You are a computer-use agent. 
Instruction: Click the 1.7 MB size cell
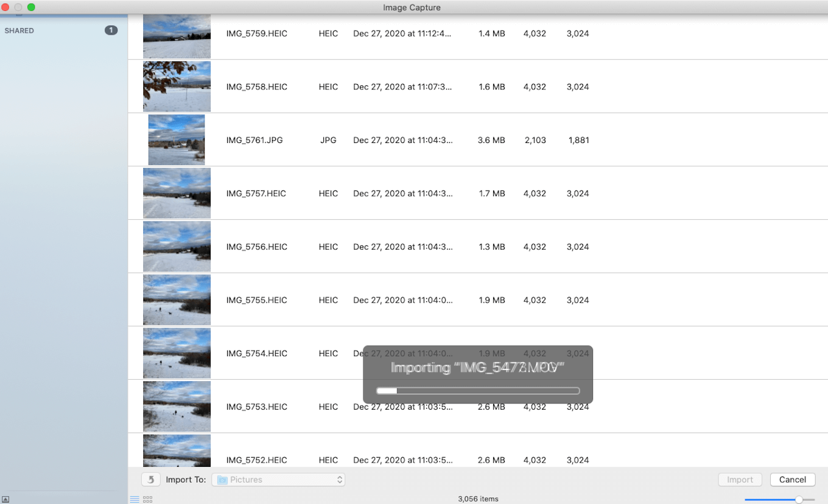point(491,194)
